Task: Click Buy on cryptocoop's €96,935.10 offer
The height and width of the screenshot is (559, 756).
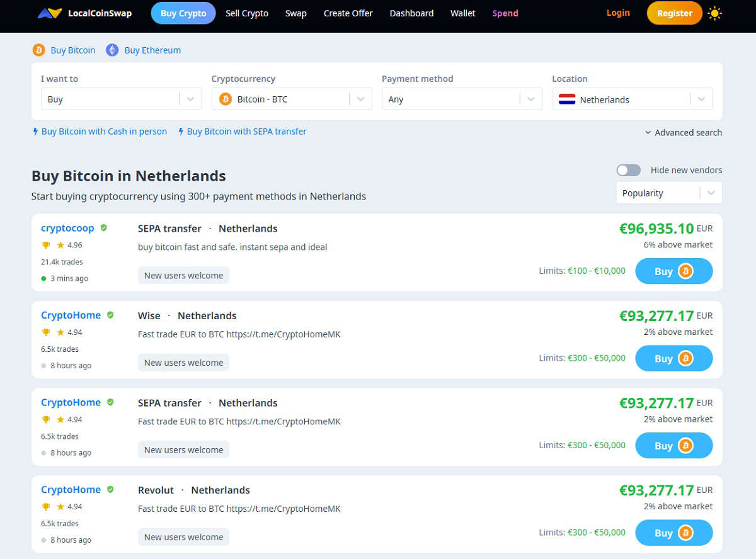Action: [x=674, y=271]
